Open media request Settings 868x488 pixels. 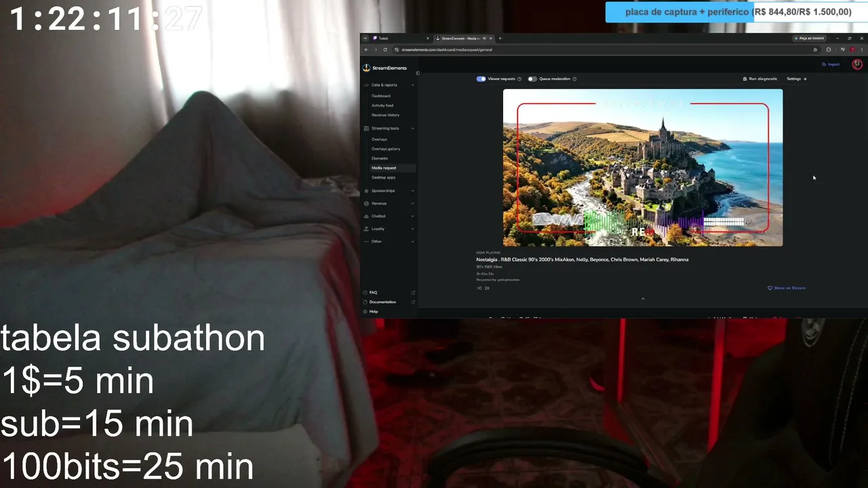(x=797, y=79)
